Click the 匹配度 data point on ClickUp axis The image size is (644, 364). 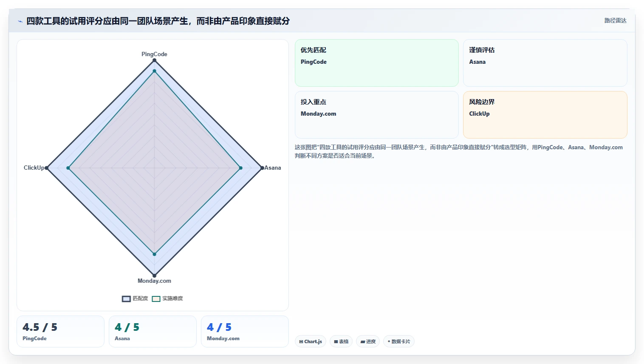[x=47, y=168]
